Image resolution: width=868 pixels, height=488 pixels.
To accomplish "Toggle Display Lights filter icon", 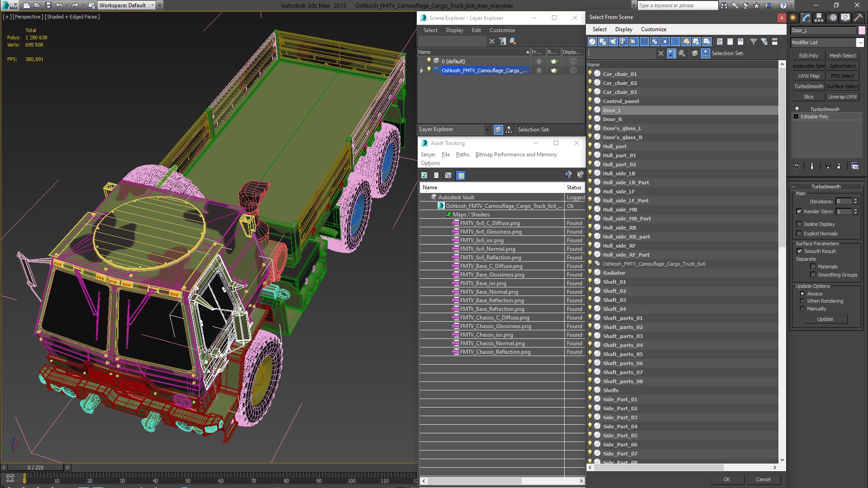I will (x=613, y=42).
